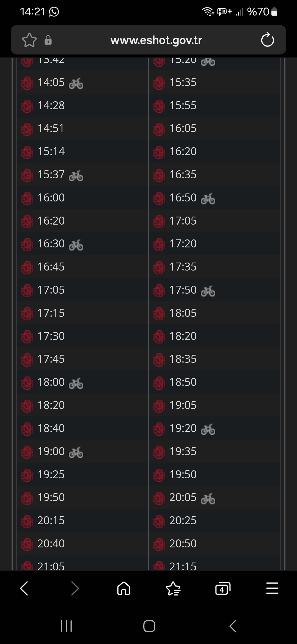Tap the bus icon next to 18:40
This screenshot has width=297, height=644.
27,429
